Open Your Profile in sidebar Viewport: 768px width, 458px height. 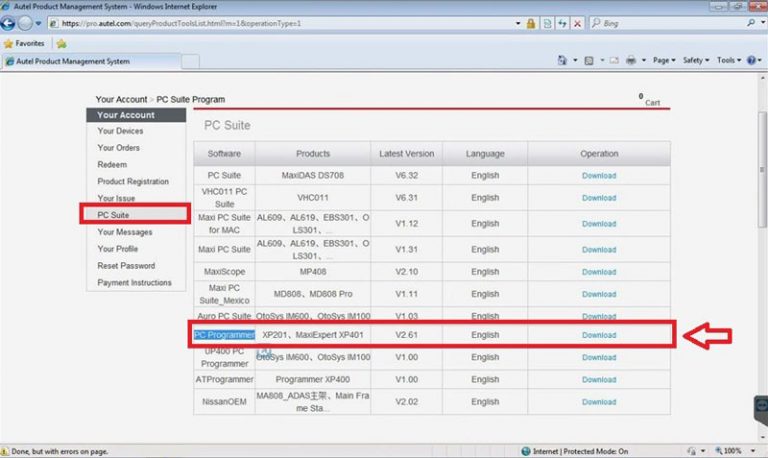click(117, 249)
